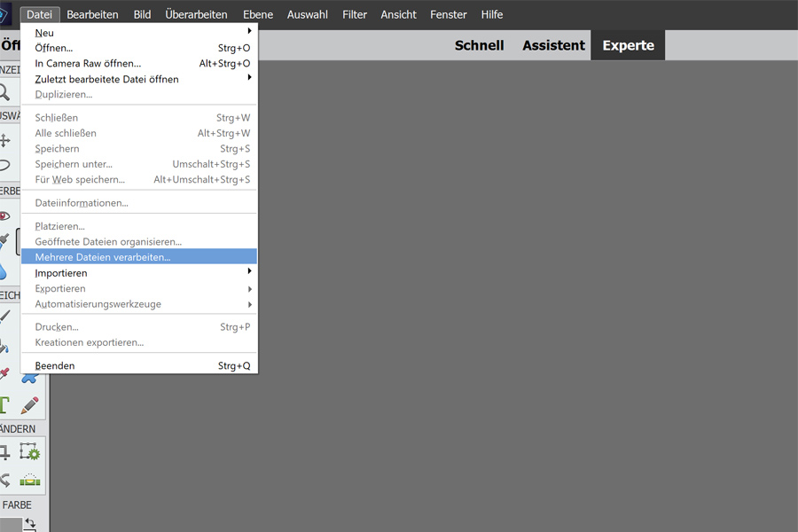The width and height of the screenshot is (798, 532).
Task: Activate the Straighten level tool
Action: [x=31, y=480]
